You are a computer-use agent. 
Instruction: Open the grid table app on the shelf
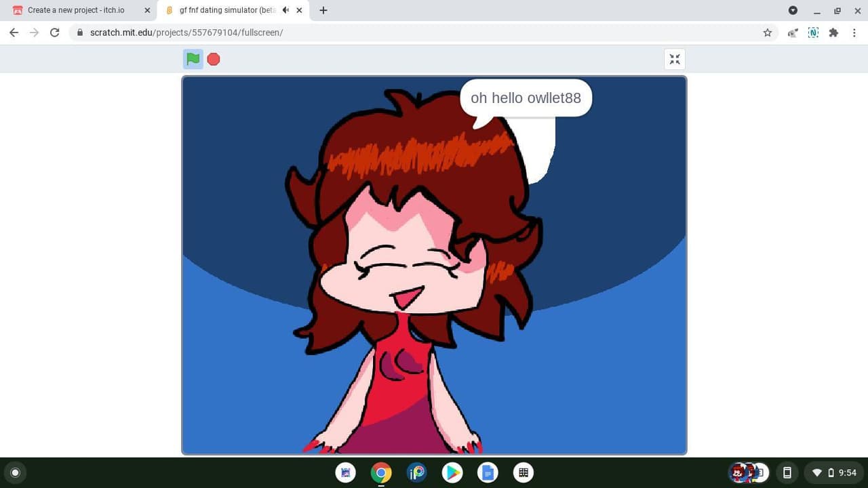[523, 472]
